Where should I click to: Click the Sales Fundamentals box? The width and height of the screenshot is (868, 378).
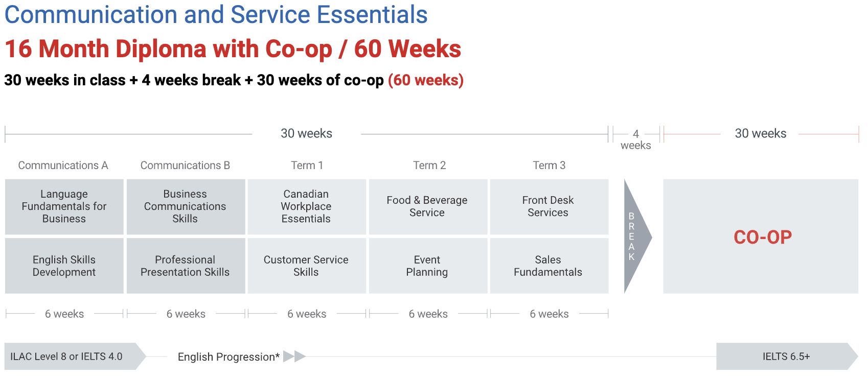pyautogui.click(x=549, y=266)
